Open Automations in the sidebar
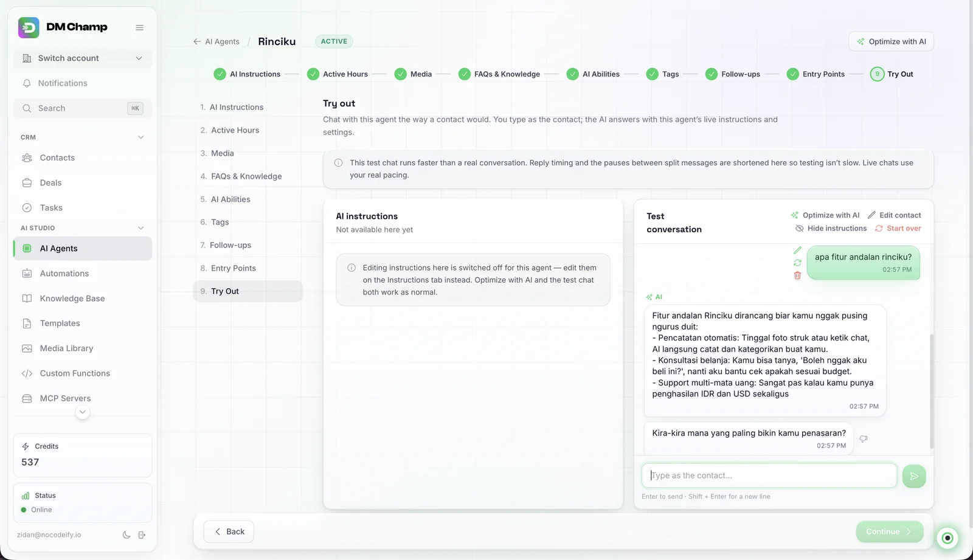The width and height of the screenshot is (973, 560). pyautogui.click(x=82, y=274)
